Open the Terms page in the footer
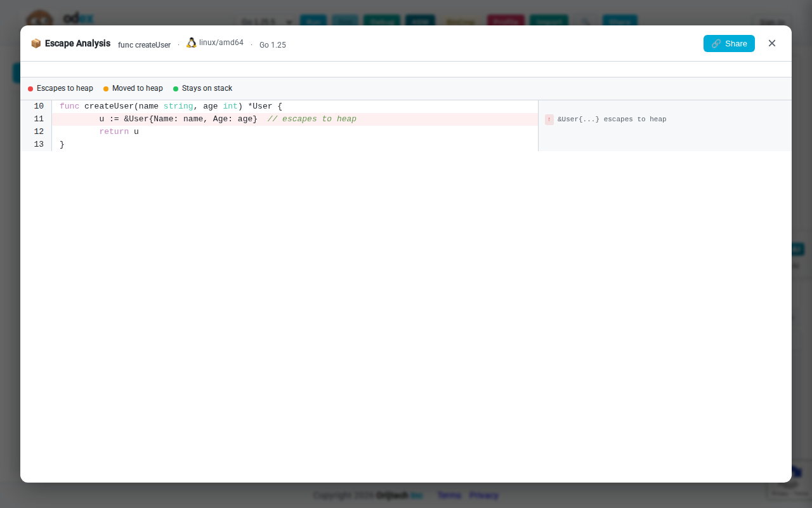Image resolution: width=812 pixels, height=508 pixels. pos(449,495)
